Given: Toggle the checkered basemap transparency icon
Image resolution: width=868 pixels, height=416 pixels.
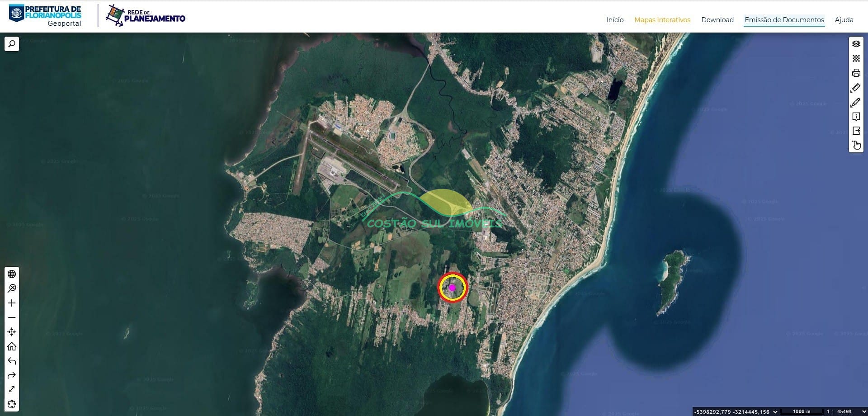Looking at the screenshot, I should (856, 58).
